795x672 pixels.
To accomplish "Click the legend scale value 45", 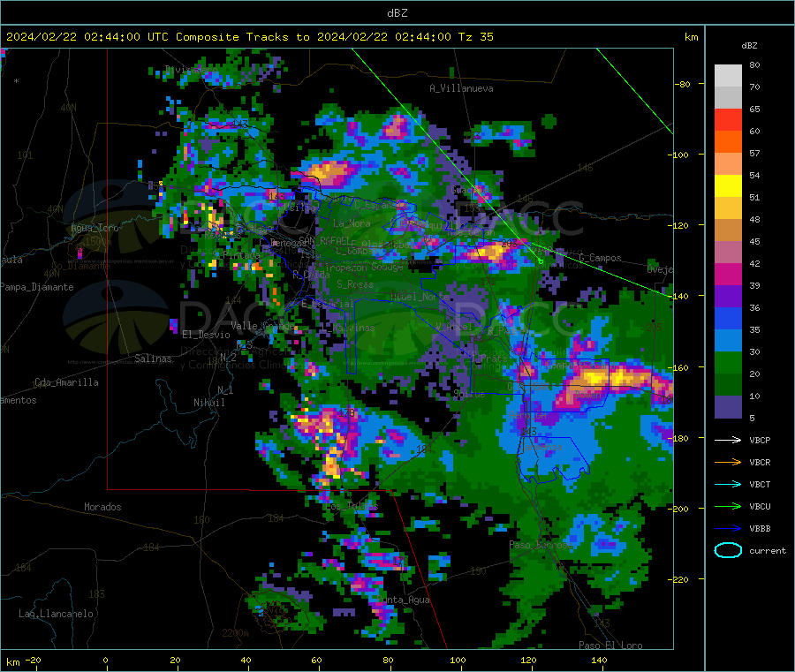I will [x=754, y=241].
